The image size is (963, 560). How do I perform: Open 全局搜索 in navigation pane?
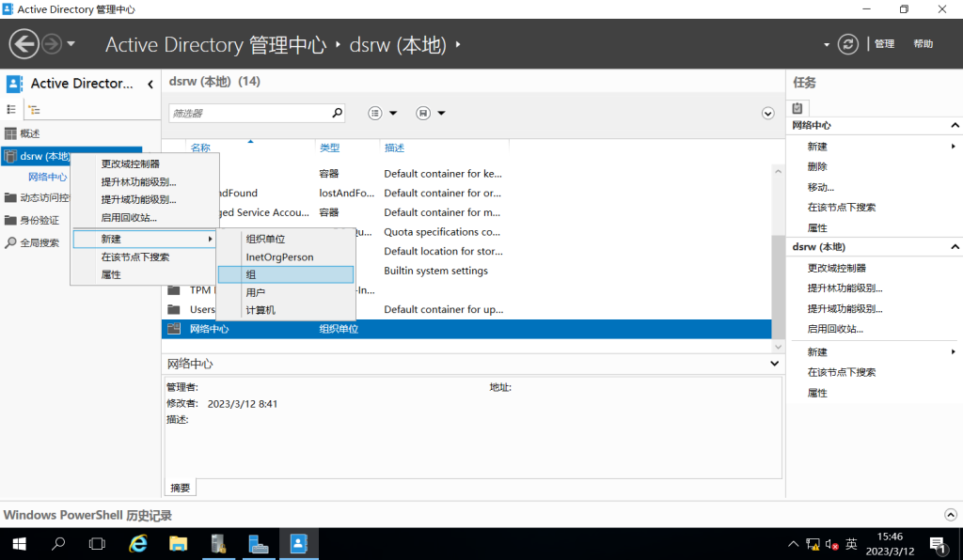39,243
